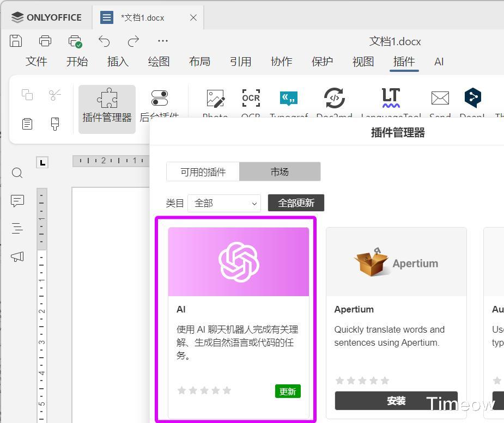This screenshot has width=504, height=423.
Task: Click the AI plugin star rating
Action: click(204, 390)
